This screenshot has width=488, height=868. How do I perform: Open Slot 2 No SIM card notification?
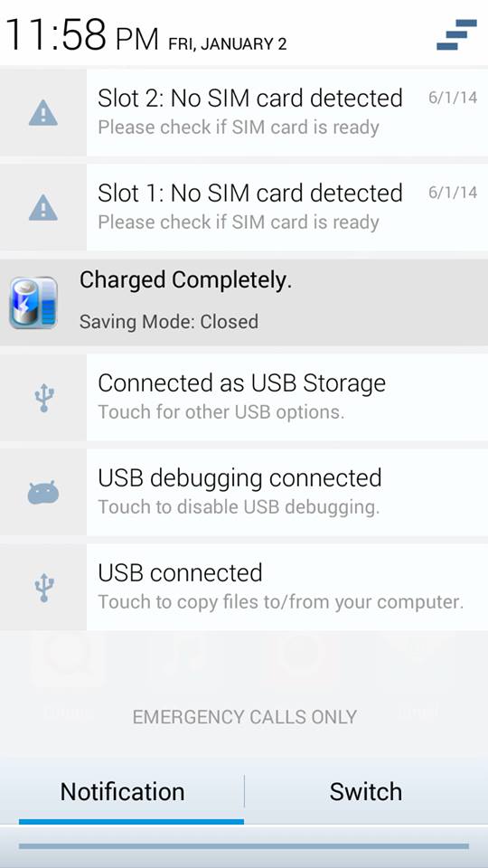coord(244,112)
